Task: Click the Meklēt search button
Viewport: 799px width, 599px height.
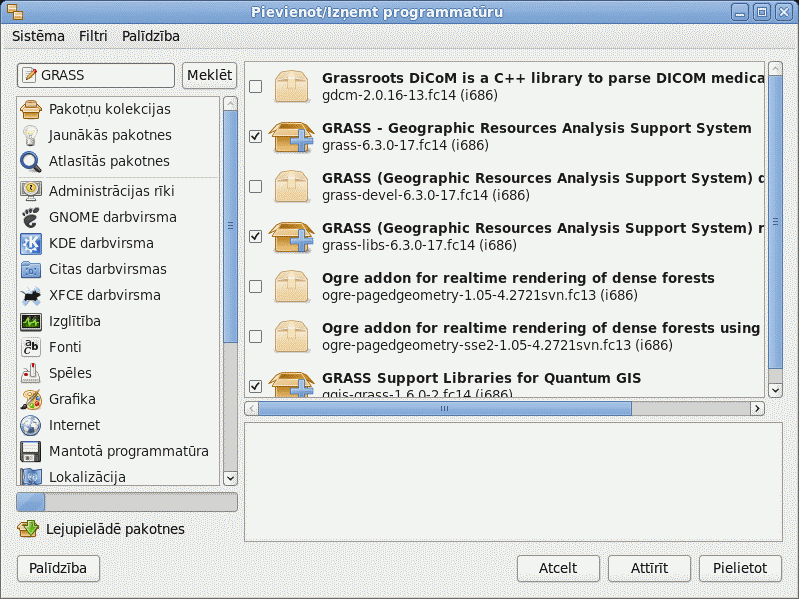Action: point(209,75)
